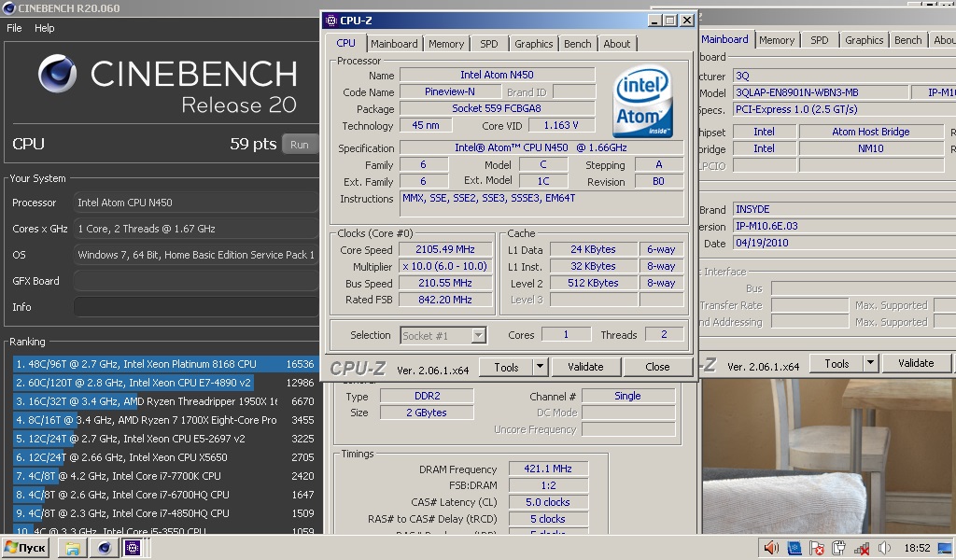Click the Name field Intel Atom N450
This screenshot has width=956, height=560.
pyautogui.click(x=497, y=75)
